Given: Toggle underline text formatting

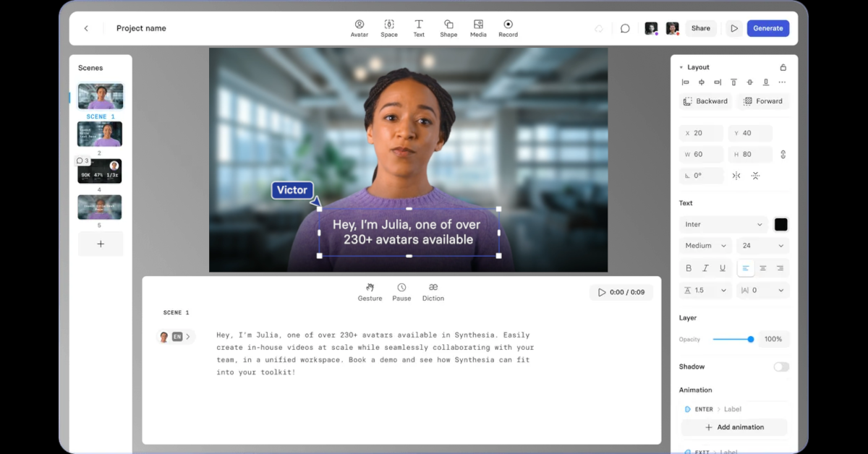Looking at the screenshot, I should 722,268.
